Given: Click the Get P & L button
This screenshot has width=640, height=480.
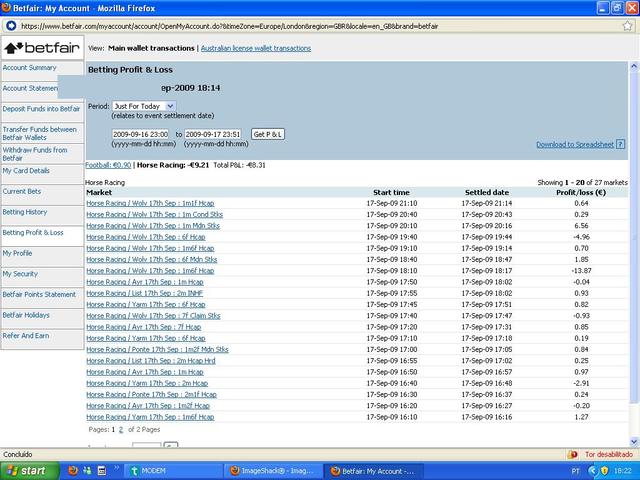Looking at the screenshot, I should [x=268, y=134].
